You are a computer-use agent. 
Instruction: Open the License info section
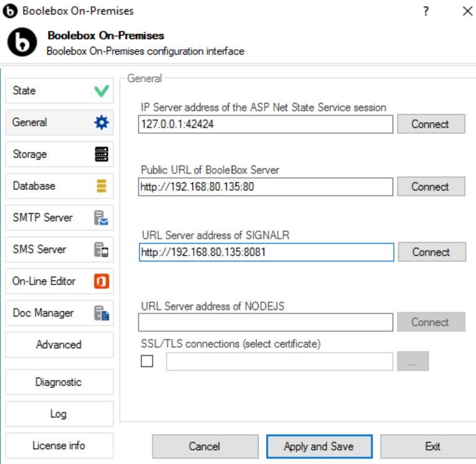60,445
